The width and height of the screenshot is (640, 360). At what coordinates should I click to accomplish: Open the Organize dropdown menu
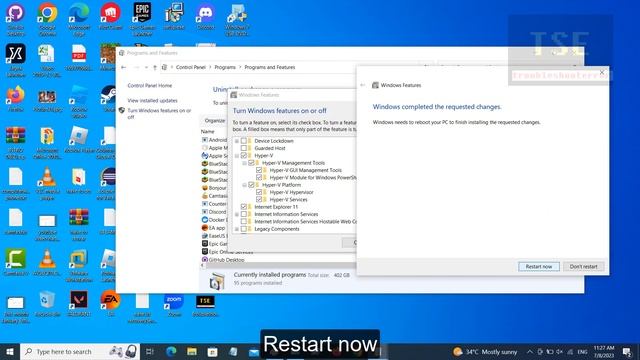pos(215,121)
